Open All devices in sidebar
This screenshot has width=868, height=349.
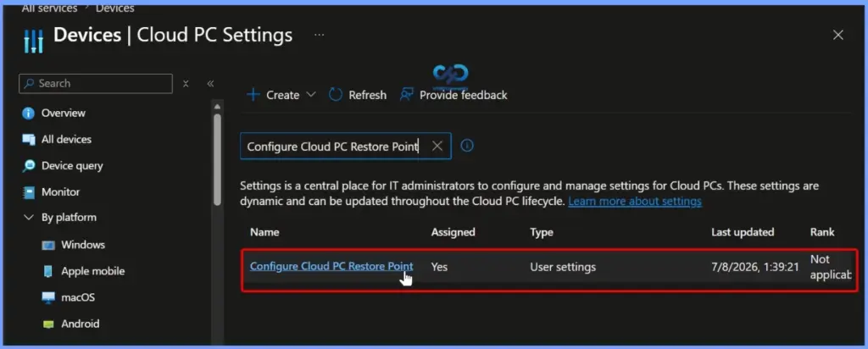[x=66, y=140]
